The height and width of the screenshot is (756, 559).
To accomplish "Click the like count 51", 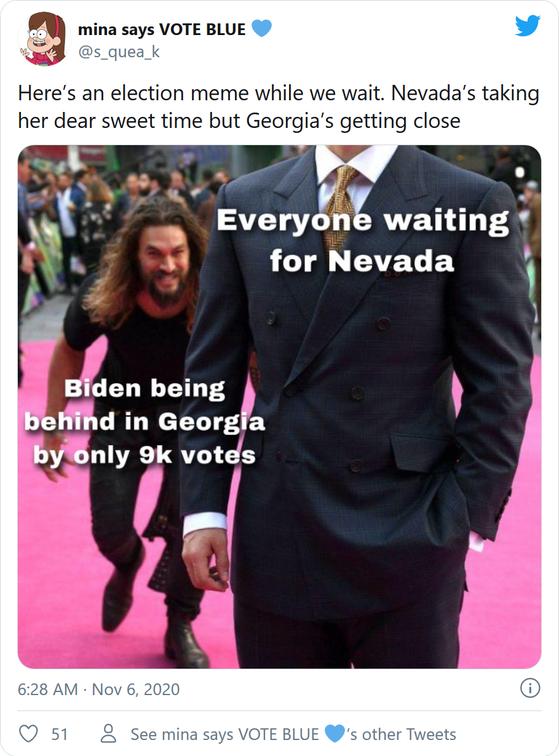I will (x=59, y=734).
